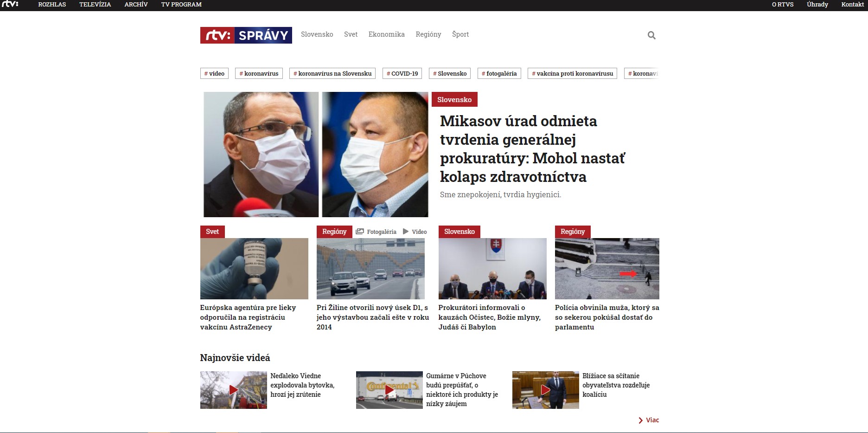Click Slovensko label above prosecutors photo

tap(460, 232)
